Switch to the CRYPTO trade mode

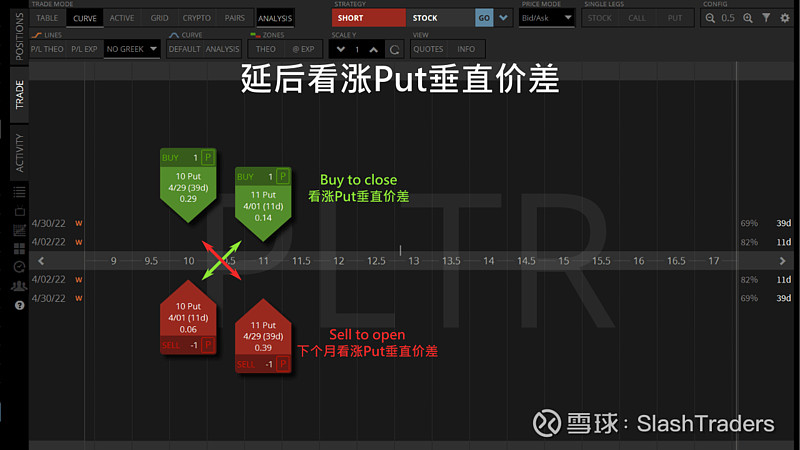pyautogui.click(x=196, y=18)
